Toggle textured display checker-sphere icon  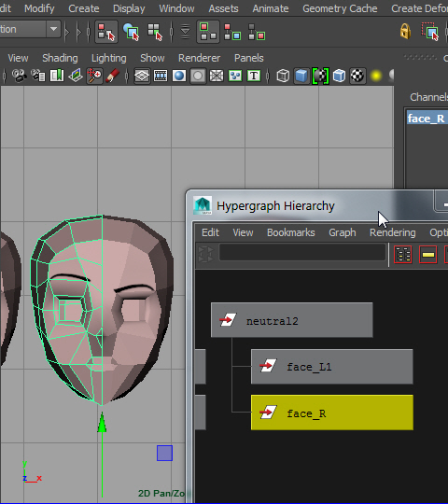coord(357,76)
